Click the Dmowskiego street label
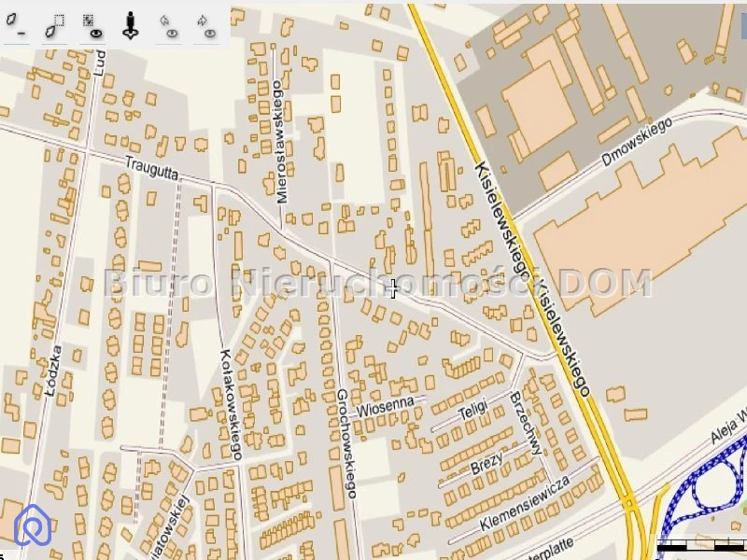 (637, 142)
